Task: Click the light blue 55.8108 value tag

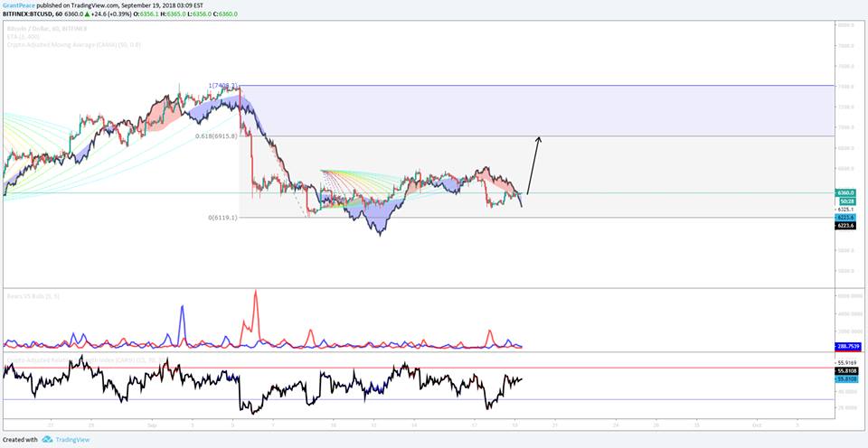Action: pos(847,378)
